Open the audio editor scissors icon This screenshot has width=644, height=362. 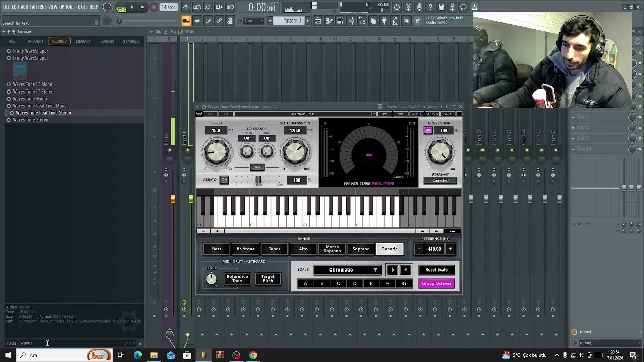click(408, 7)
